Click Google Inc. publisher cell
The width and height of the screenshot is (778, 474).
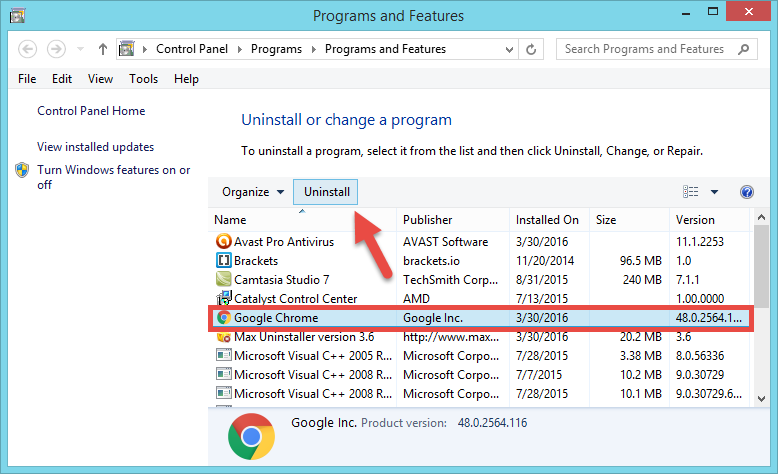coord(433,318)
